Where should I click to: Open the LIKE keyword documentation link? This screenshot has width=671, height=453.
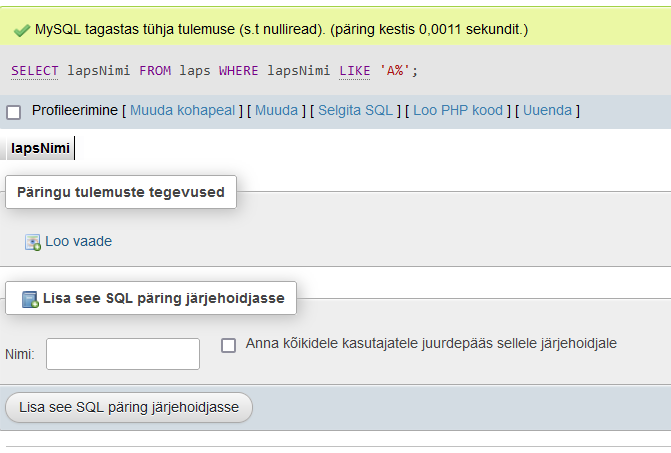(x=355, y=71)
